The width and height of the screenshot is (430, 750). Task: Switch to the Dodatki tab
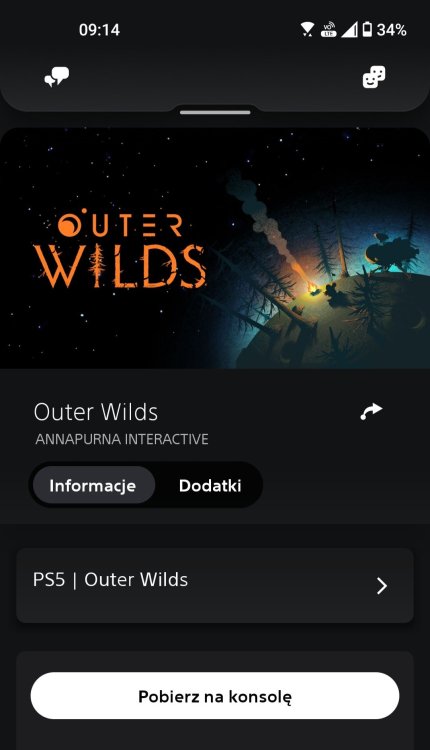click(210, 485)
